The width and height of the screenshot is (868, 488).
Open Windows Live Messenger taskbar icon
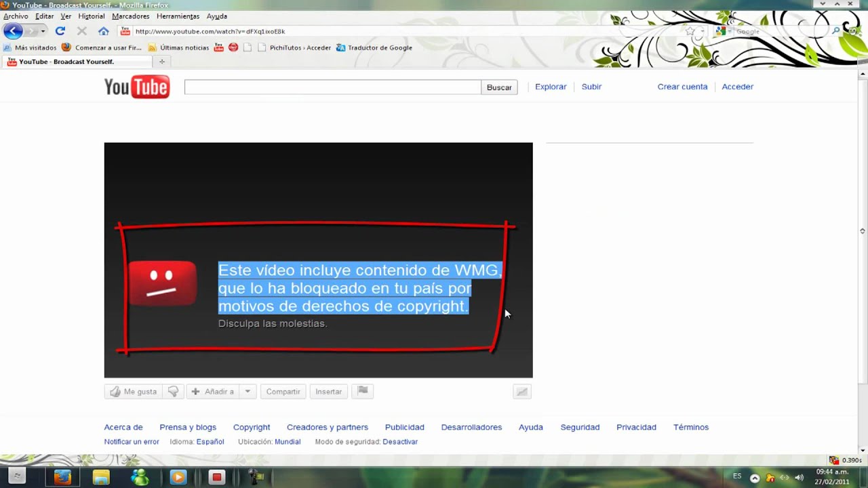[x=140, y=477]
